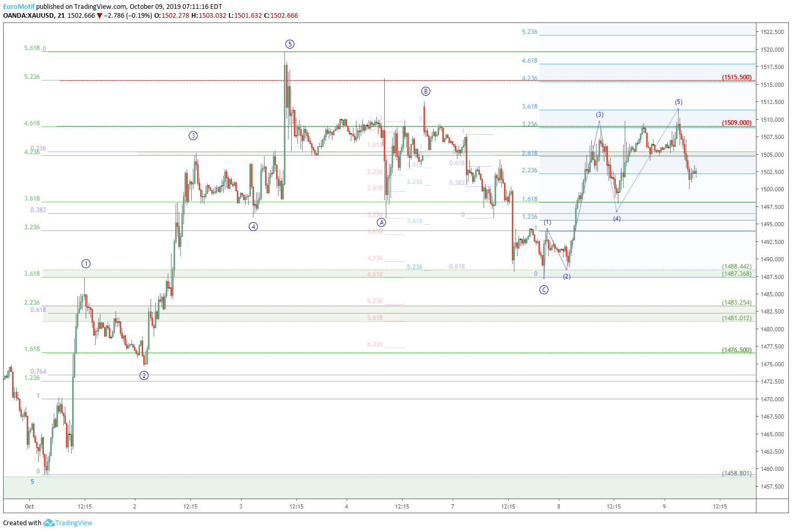Click date 9 on time axis
Viewport: 792px width, 532px height.
(x=664, y=506)
